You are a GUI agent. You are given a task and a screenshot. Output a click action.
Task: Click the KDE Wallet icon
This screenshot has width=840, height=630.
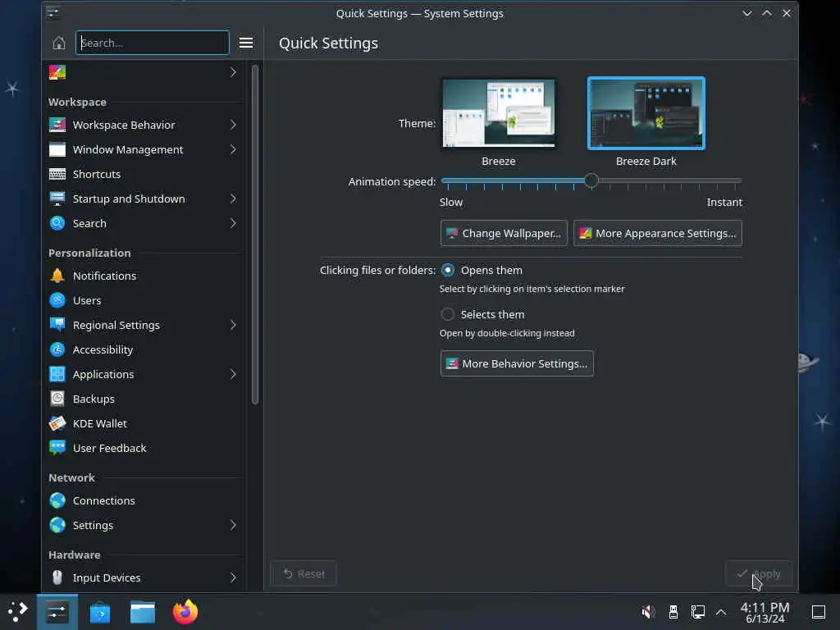pyautogui.click(x=57, y=424)
